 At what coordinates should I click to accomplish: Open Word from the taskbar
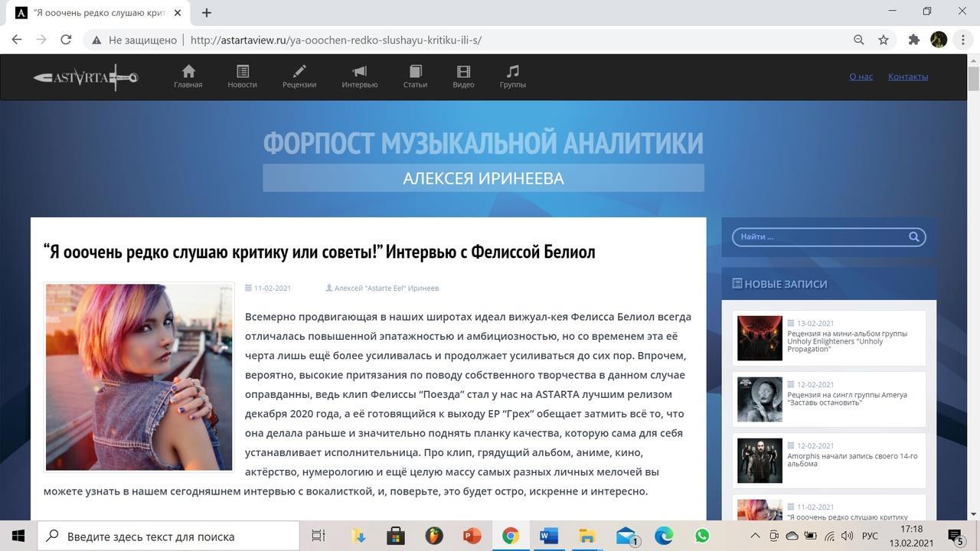point(548,536)
